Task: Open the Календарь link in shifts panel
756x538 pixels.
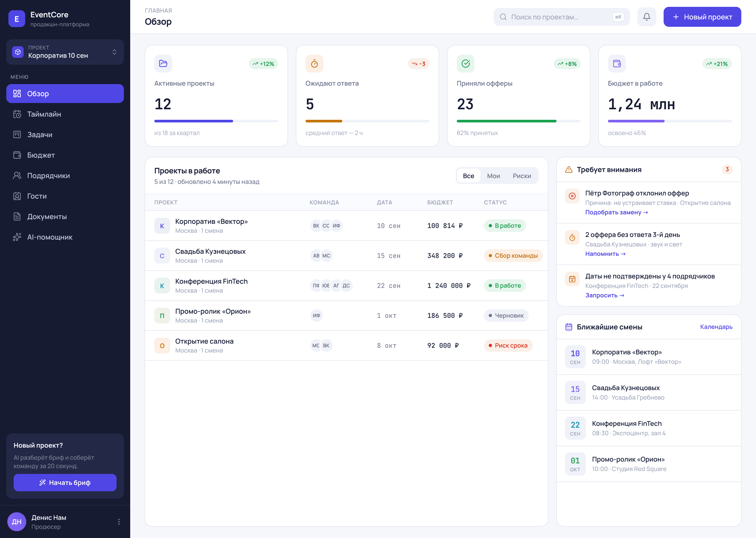Action: pyautogui.click(x=716, y=327)
